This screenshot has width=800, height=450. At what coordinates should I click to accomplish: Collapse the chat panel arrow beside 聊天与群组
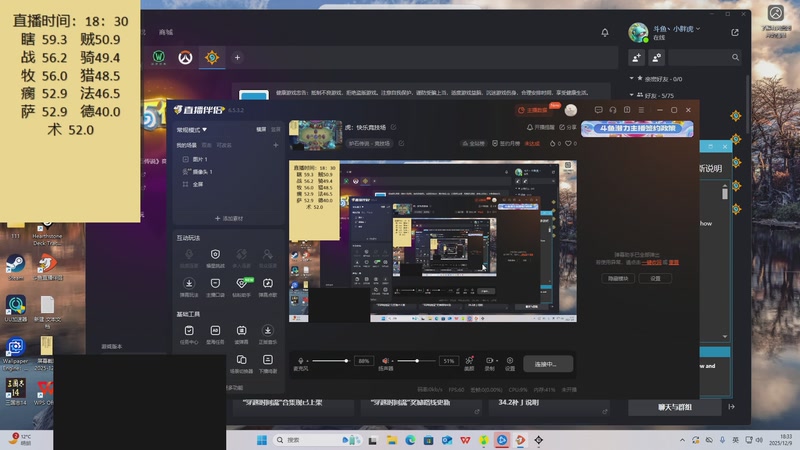coord(731,407)
